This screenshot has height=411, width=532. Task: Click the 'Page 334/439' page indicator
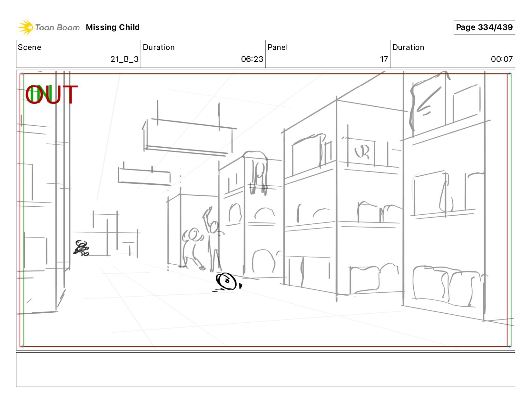(484, 27)
